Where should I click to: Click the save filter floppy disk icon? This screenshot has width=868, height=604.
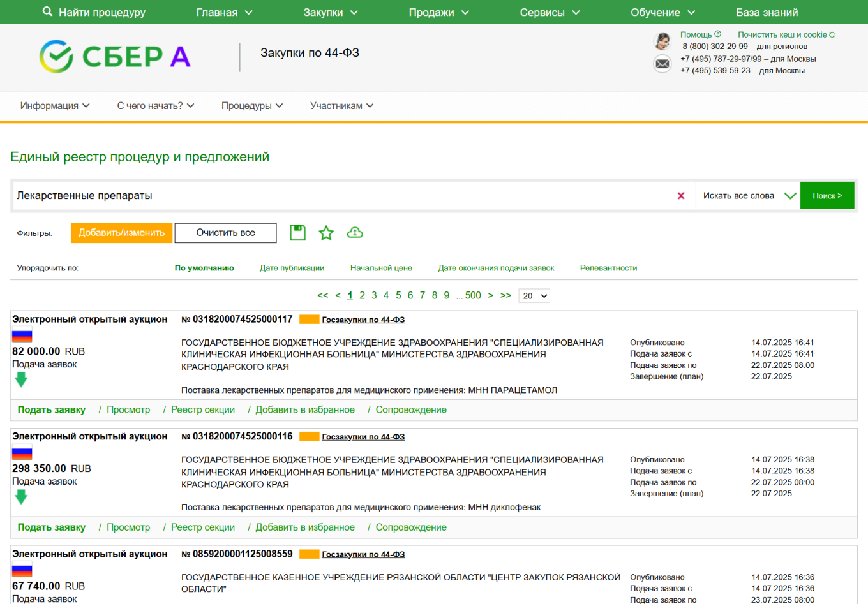point(297,233)
